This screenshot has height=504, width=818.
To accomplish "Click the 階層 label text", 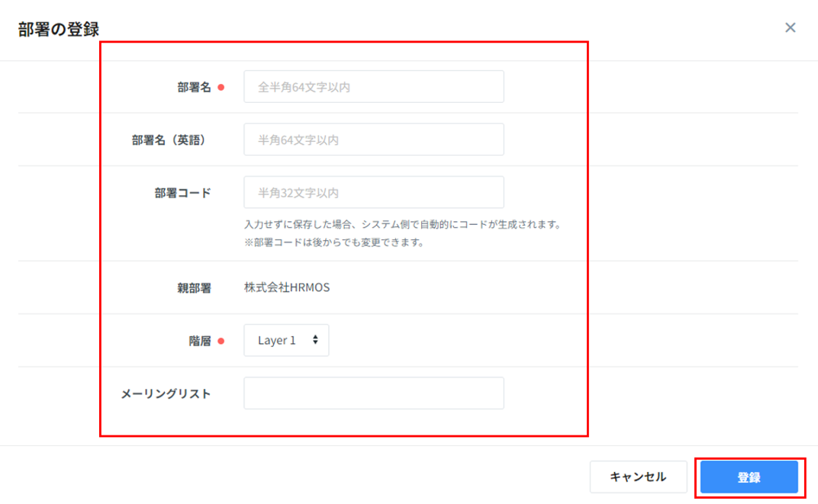I will (199, 341).
